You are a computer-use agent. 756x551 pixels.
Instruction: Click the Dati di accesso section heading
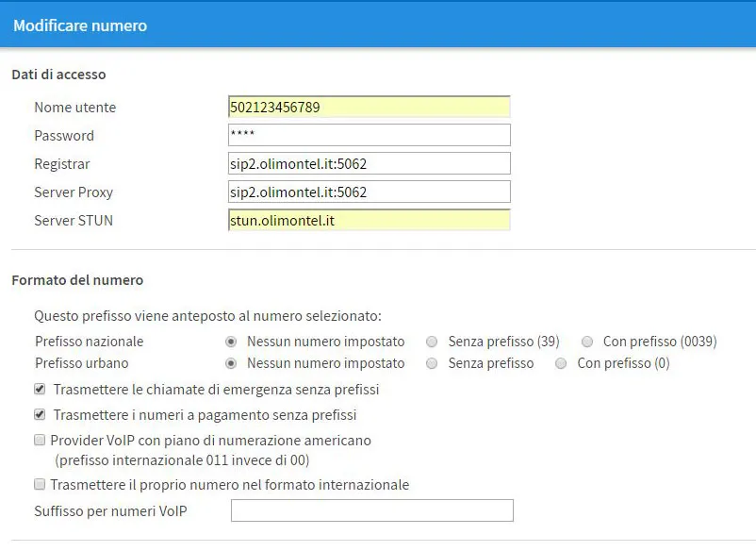pyautogui.click(x=58, y=75)
